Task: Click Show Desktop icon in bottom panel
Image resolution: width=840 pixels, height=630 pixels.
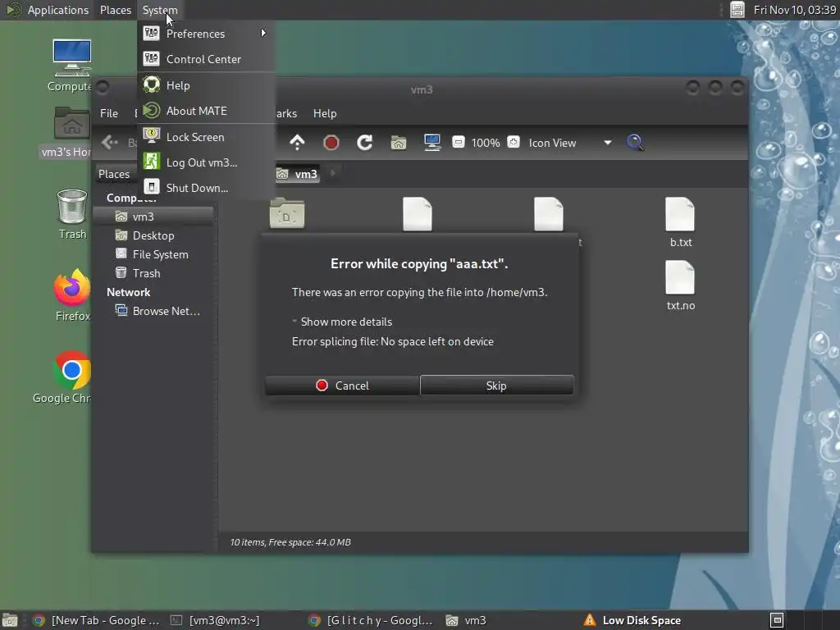Action: [10, 620]
